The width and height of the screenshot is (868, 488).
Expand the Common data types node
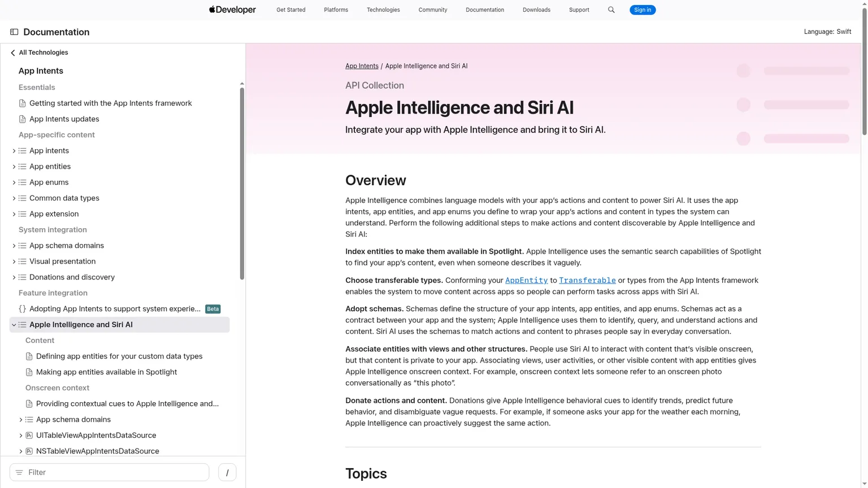[x=14, y=198]
